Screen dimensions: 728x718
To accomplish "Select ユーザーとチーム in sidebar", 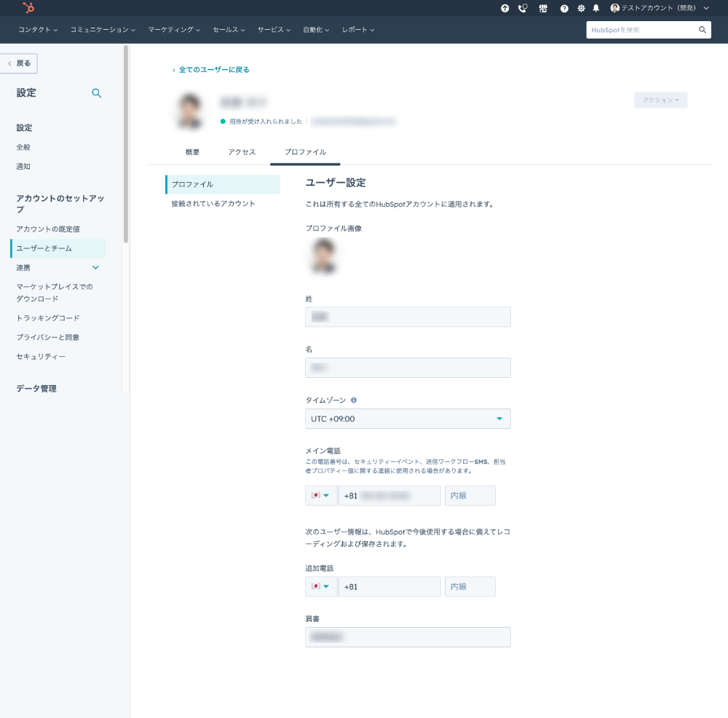I will click(x=58, y=248).
